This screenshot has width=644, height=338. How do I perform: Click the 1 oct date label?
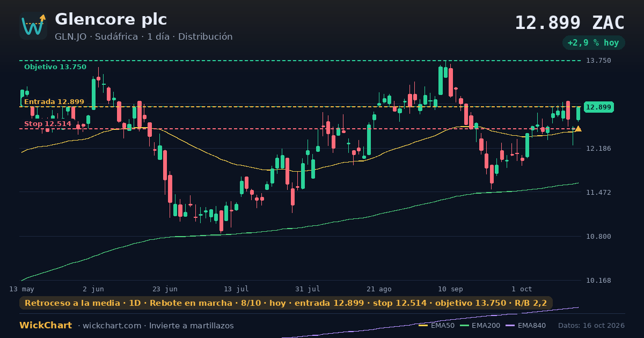coord(522,289)
